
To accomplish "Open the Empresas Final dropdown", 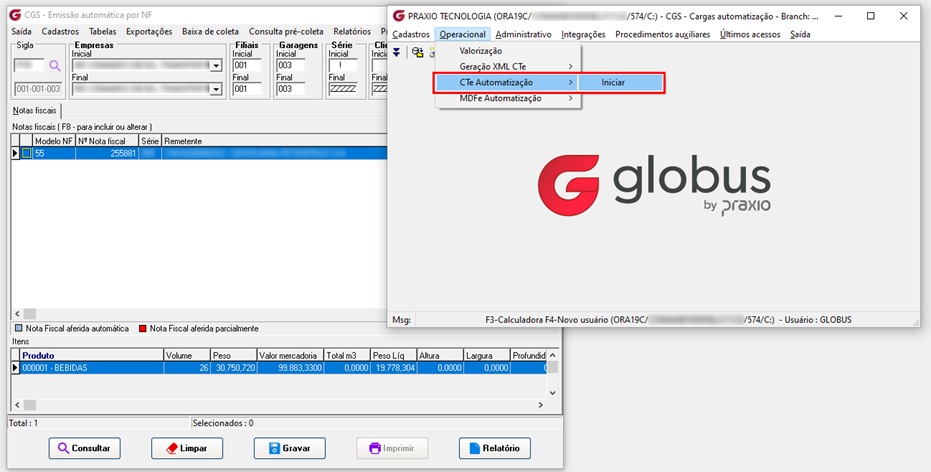I will pyautogui.click(x=216, y=90).
